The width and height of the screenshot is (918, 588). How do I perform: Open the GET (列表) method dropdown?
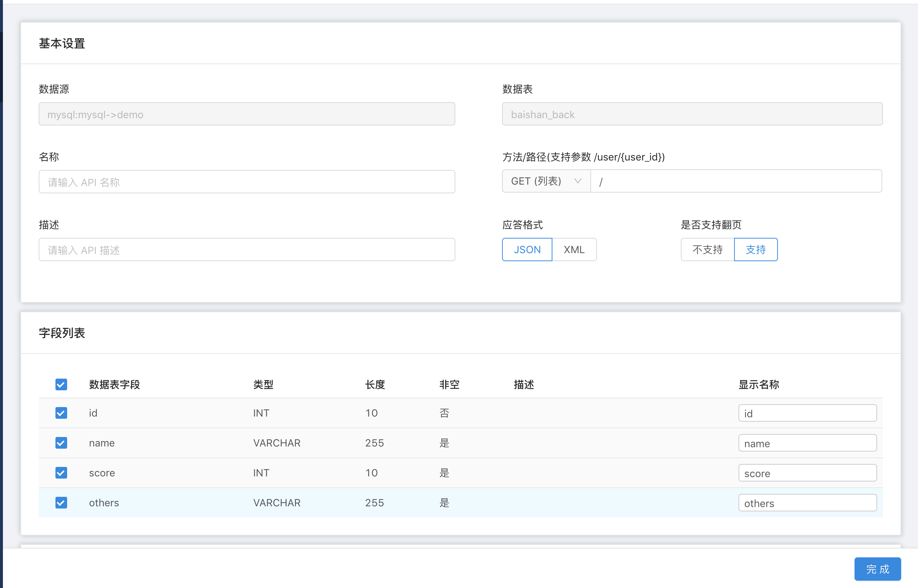(x=545, y=181)
